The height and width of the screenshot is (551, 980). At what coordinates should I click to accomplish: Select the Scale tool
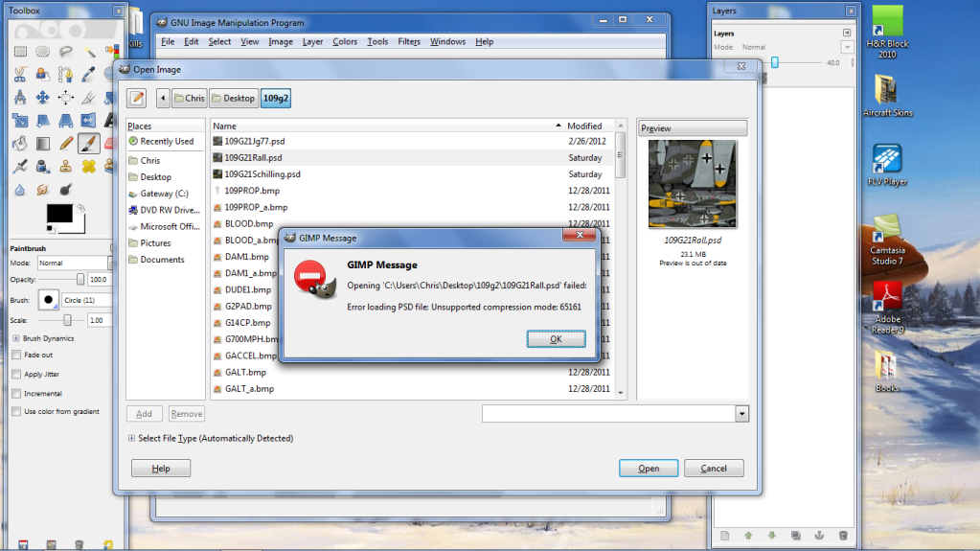(x=20, y=120)
